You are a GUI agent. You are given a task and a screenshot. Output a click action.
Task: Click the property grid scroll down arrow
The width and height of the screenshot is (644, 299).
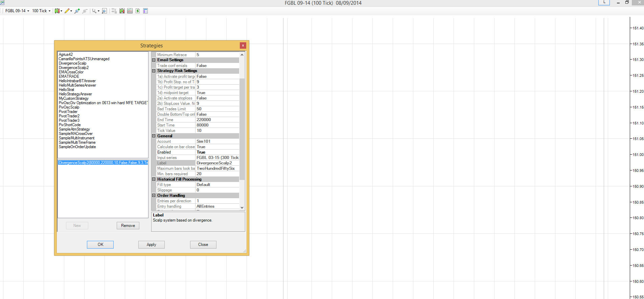click(x=242, y=207)
